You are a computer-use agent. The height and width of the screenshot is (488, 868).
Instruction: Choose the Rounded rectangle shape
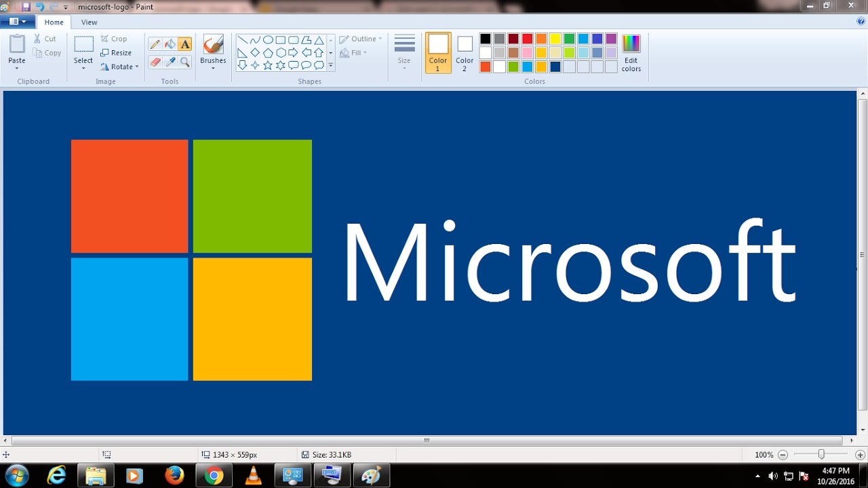(293, 40)
